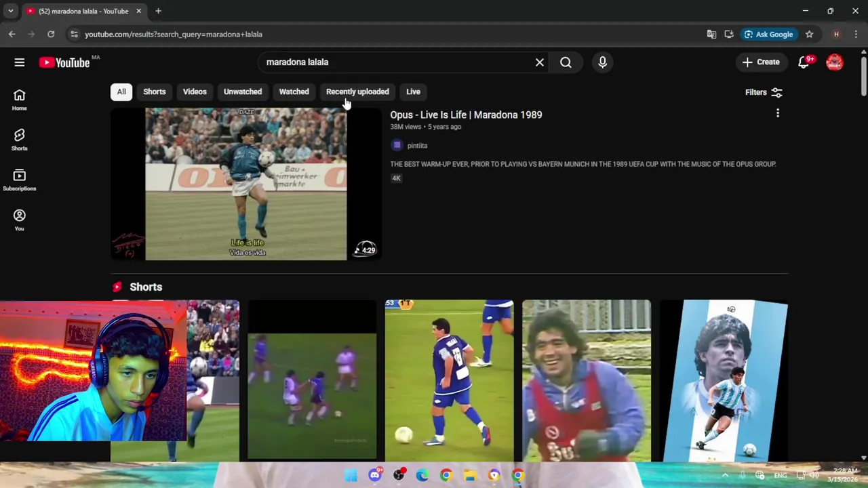Click the Create button
This screenshot has width=868, height=488.
[761, 62]
